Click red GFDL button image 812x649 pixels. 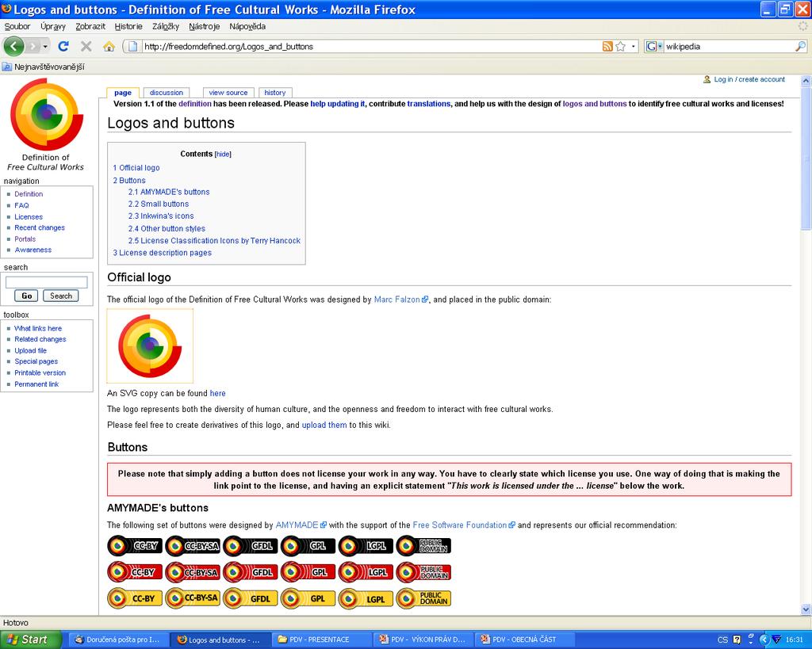point(251,572)
